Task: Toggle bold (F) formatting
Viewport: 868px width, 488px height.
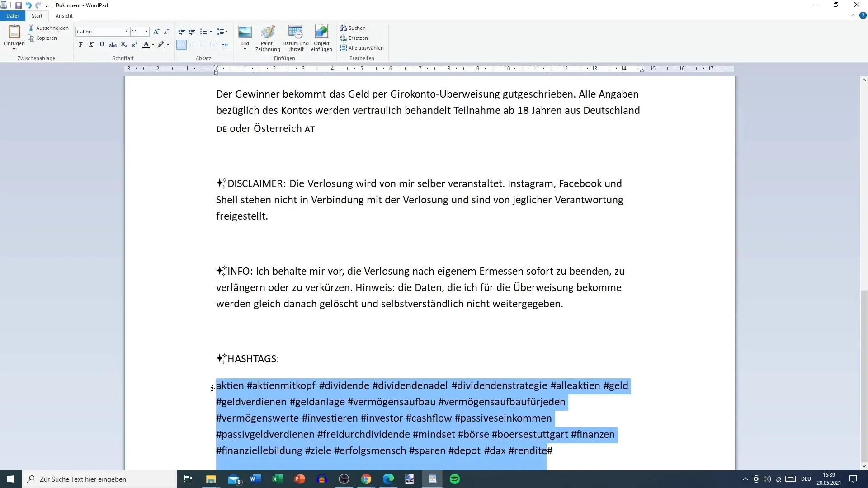Action: tap(80, 45)
